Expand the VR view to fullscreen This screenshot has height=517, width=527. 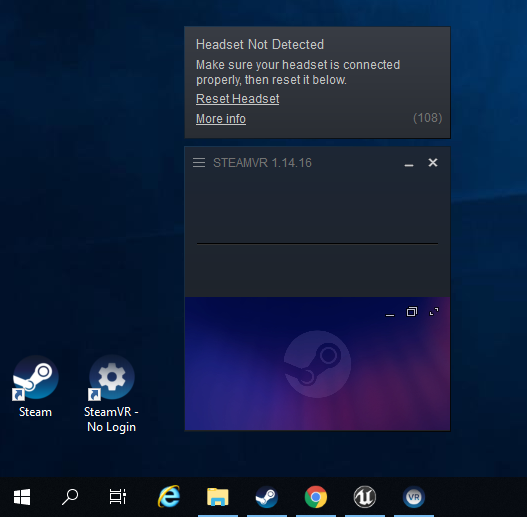point(434,312)
